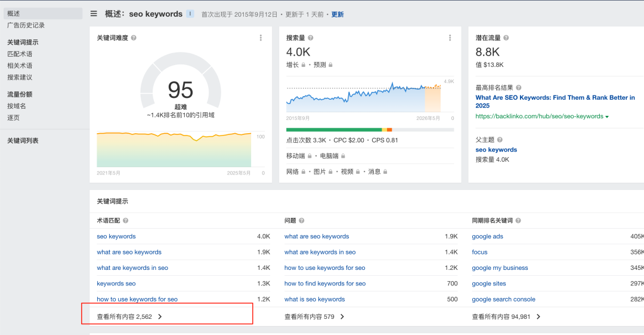Image resolution: width=644 pixels, height=335 pixels.
Task: Click help icon beside 潜在流量
Action: tap(507, 38)
